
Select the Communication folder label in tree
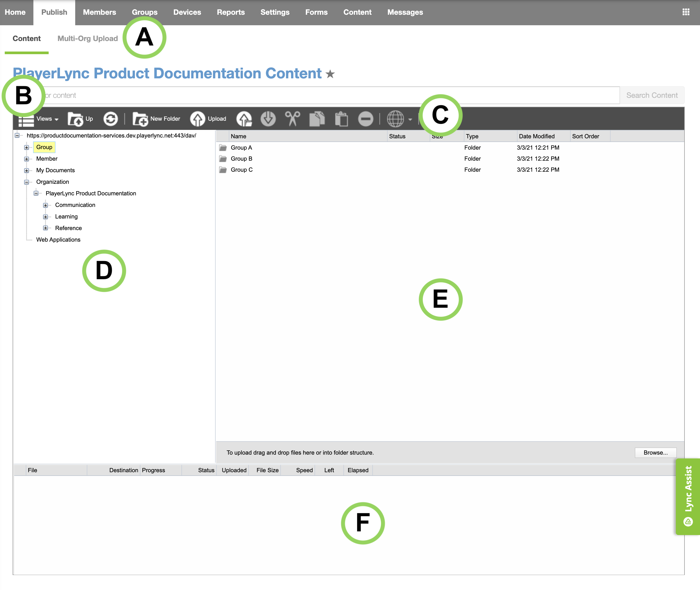coord(75,205)
